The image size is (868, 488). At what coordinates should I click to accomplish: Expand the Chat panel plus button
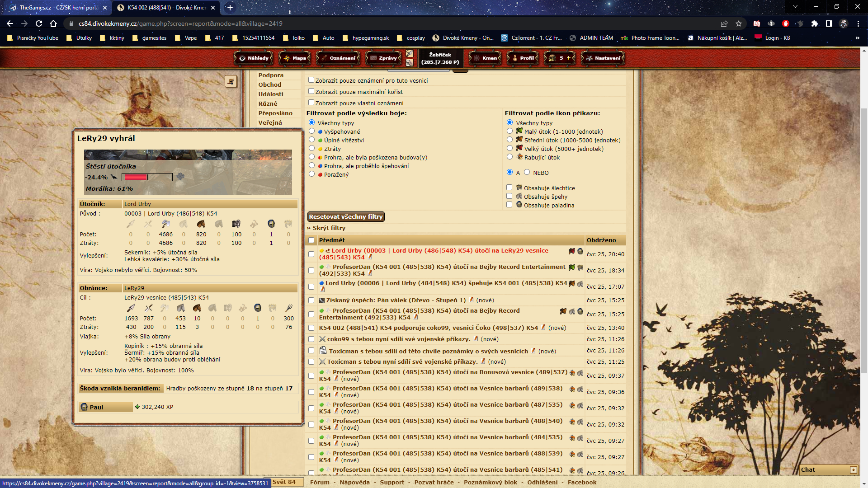click(x=853, y=470)
